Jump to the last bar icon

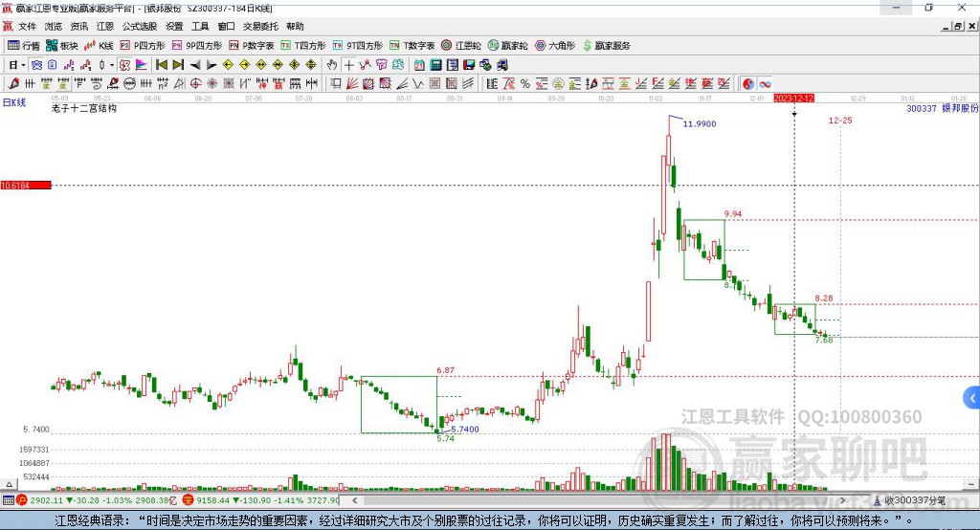[x=178, y=65]
